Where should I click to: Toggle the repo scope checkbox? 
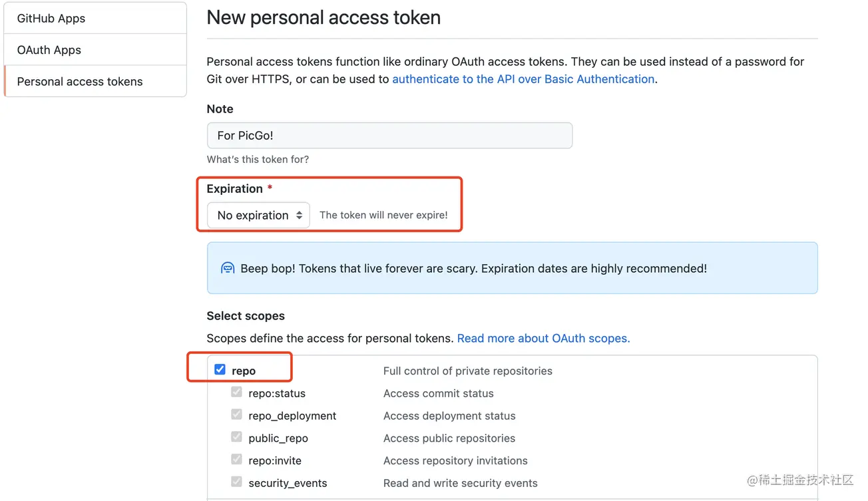[x=220, y=369]
